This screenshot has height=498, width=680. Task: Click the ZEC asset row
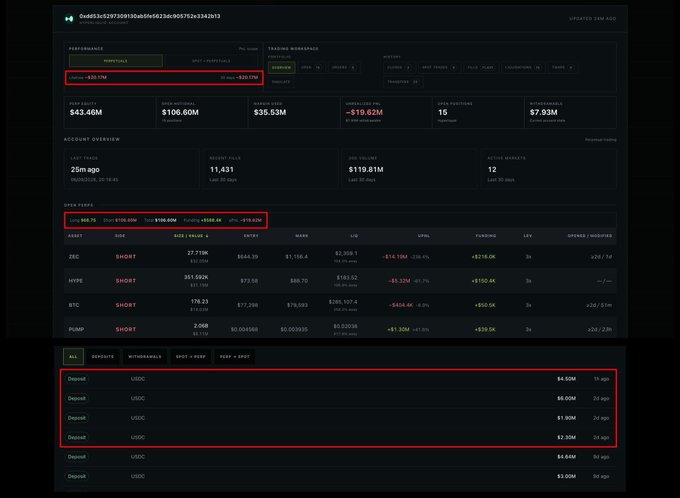click(x=340, y=257)
